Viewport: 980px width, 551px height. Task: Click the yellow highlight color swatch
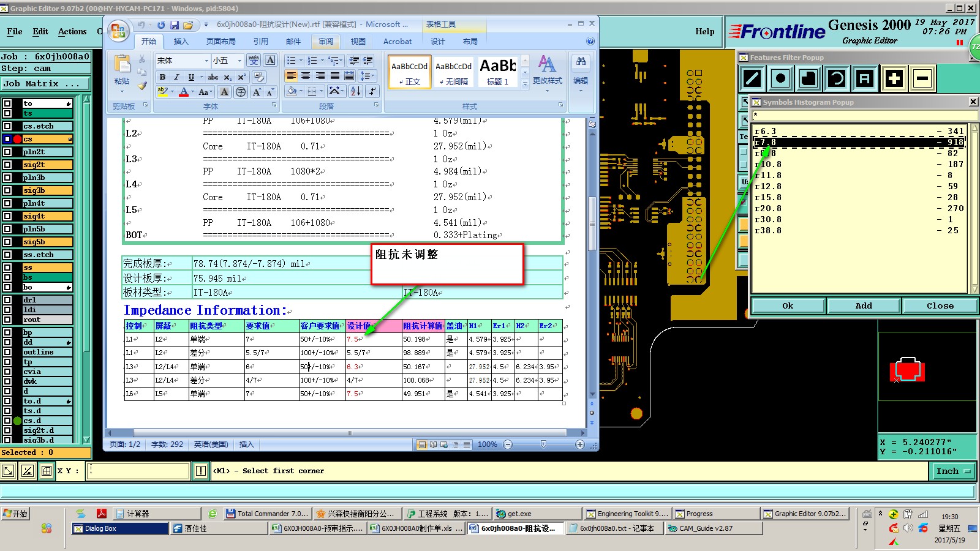(x=162, y=92)
